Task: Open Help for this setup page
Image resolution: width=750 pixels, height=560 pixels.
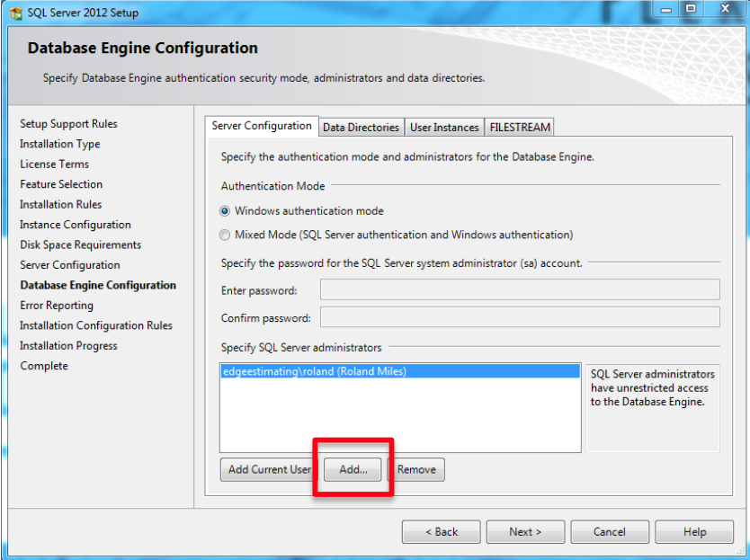Action: click(694, 532)
